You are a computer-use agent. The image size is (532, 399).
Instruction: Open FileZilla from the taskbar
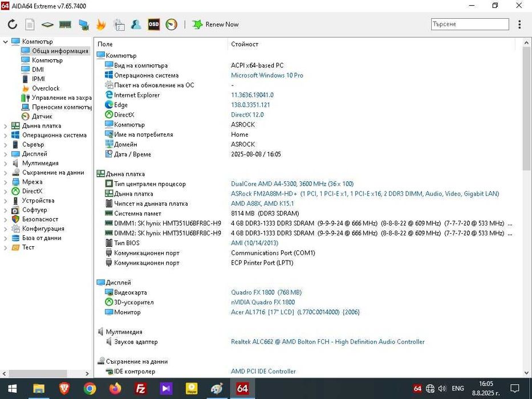140,389
